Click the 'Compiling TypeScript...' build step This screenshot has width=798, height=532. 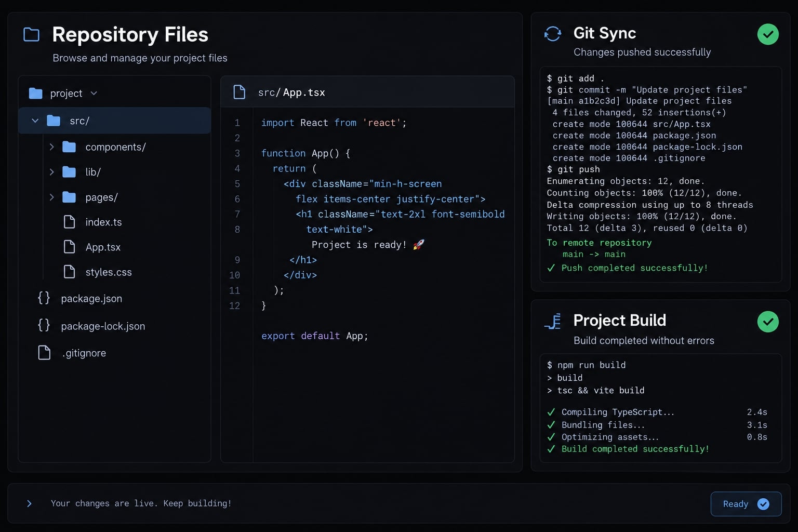pos(618,412)
